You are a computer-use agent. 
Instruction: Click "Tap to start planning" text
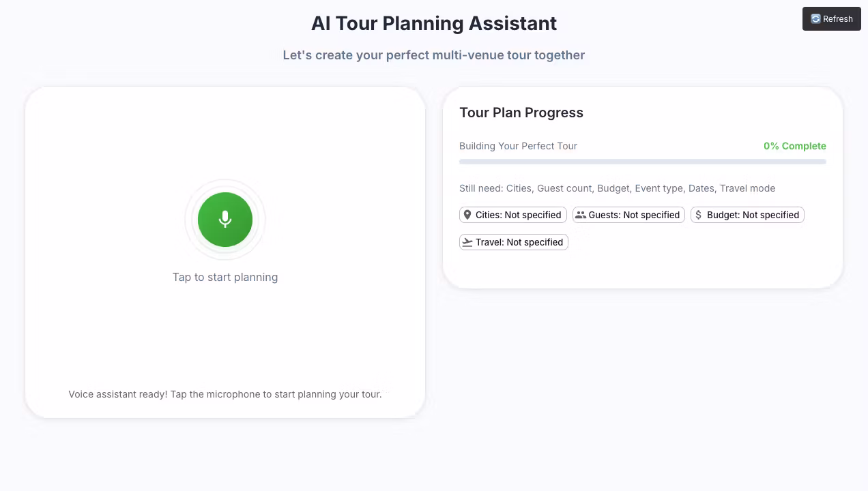(225, 277)
